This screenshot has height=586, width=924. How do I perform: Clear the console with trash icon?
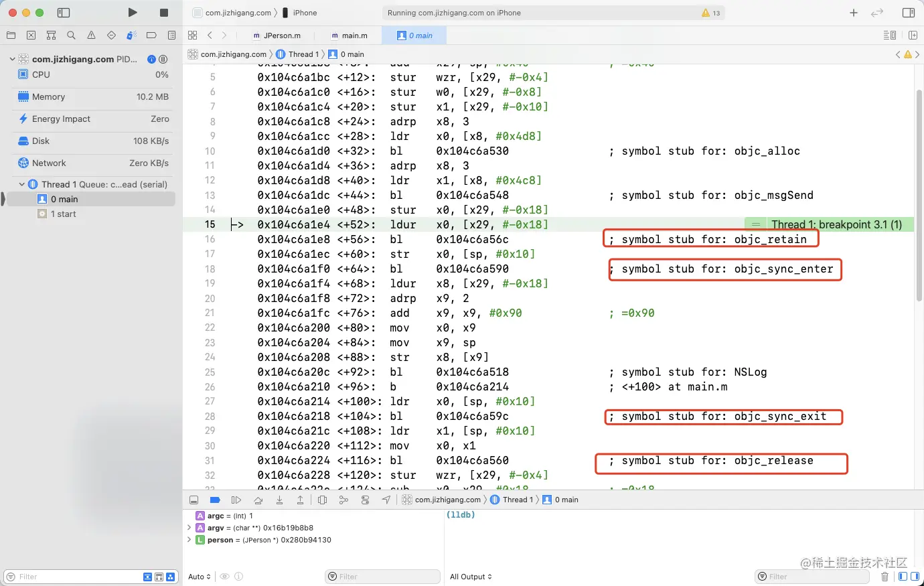(884, 577)
